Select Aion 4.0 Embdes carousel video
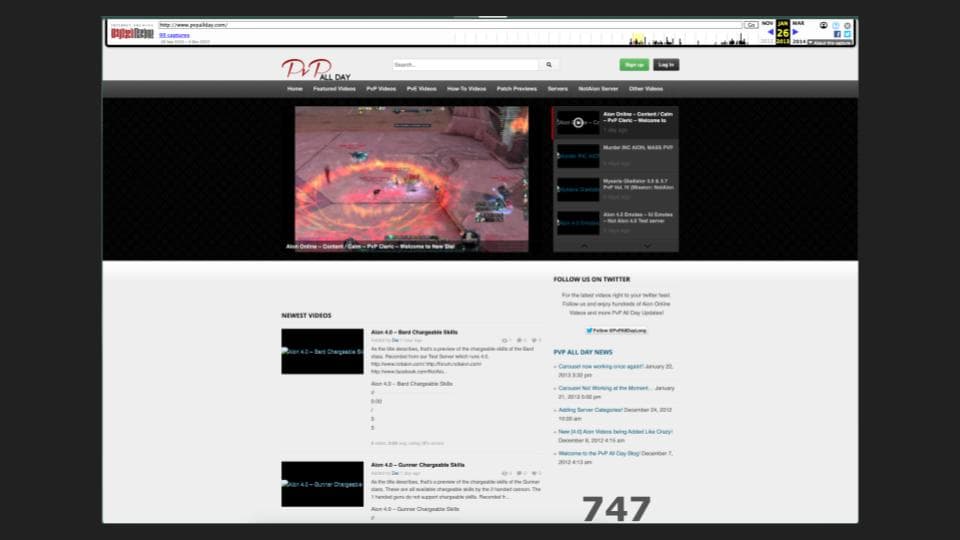The width and height of the screenshot is (960, 540). [616, 223]
